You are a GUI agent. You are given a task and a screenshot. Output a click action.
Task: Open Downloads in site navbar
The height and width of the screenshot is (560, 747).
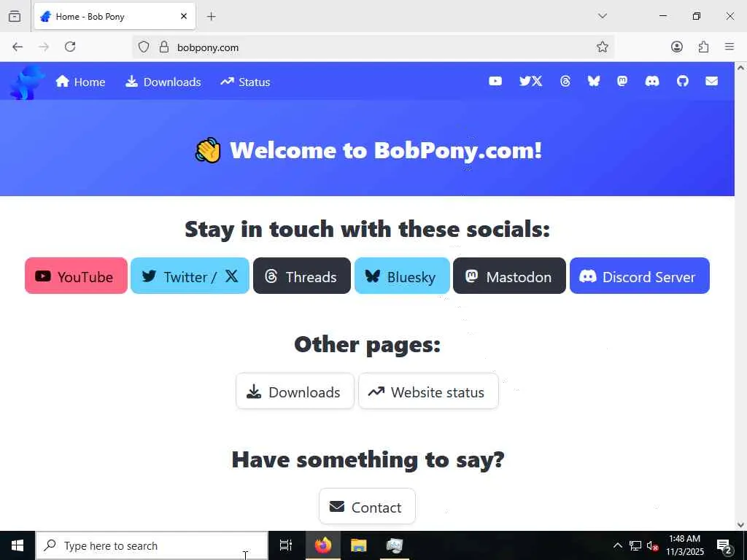click(163, 82)
